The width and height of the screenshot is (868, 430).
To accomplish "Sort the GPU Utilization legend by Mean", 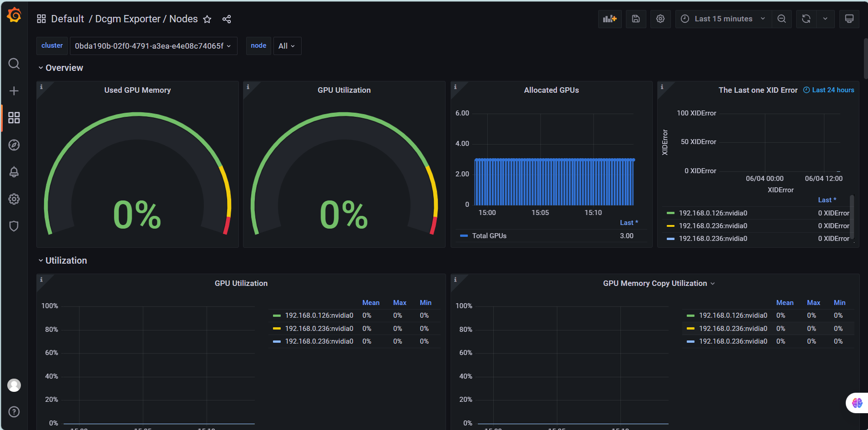I will coord(371,303).
